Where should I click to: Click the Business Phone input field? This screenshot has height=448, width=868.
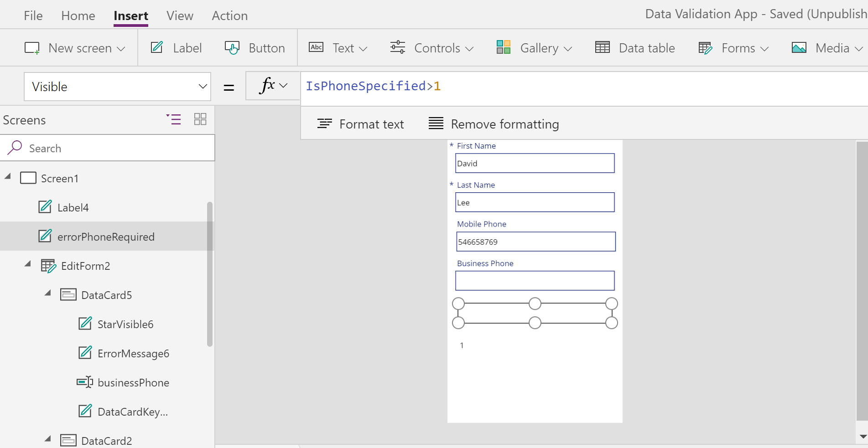tap(535, 281)
